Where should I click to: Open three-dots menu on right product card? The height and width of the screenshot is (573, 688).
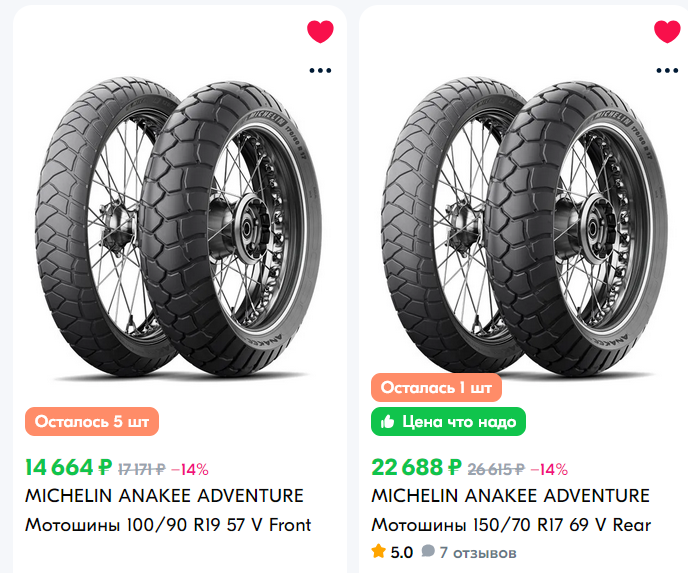click(667, 70)
